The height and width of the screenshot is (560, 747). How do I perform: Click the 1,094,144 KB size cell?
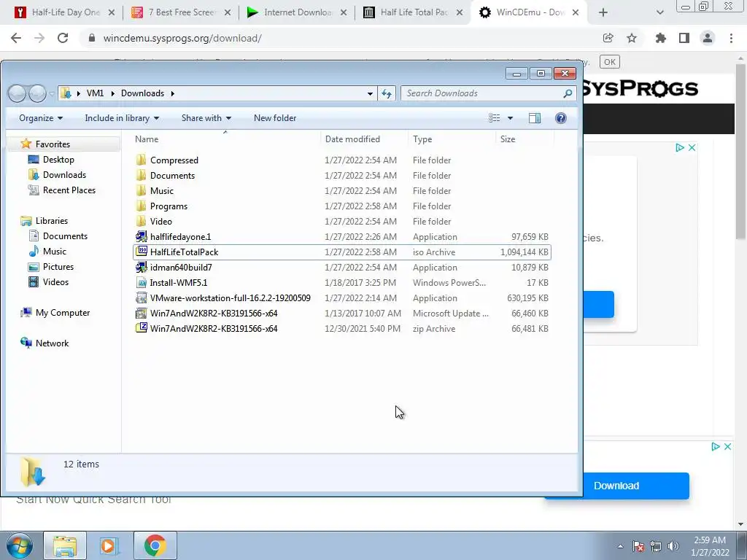point(524,252)
